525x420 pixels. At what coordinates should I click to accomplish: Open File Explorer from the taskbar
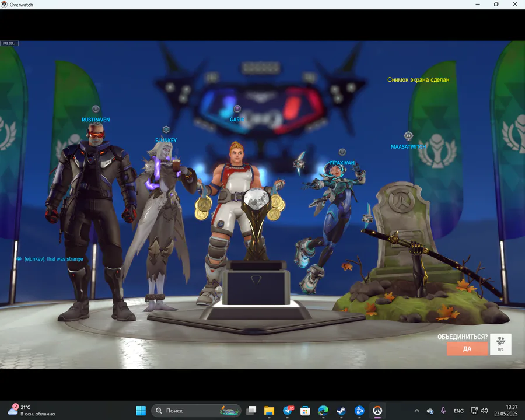click(269, 410)
